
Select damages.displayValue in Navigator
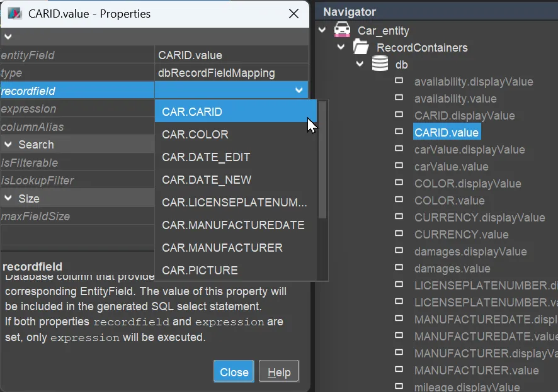(x=470, y=252)
